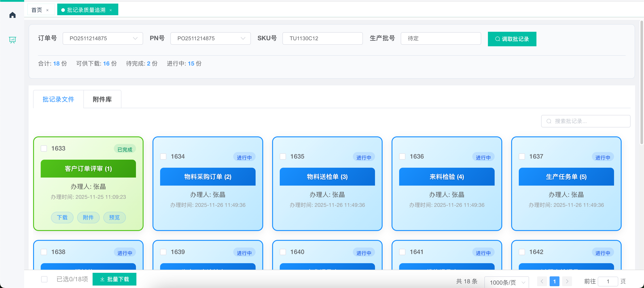Open the PN号 dropdown list
Screen dimensions: 644x288
(210, 38)
